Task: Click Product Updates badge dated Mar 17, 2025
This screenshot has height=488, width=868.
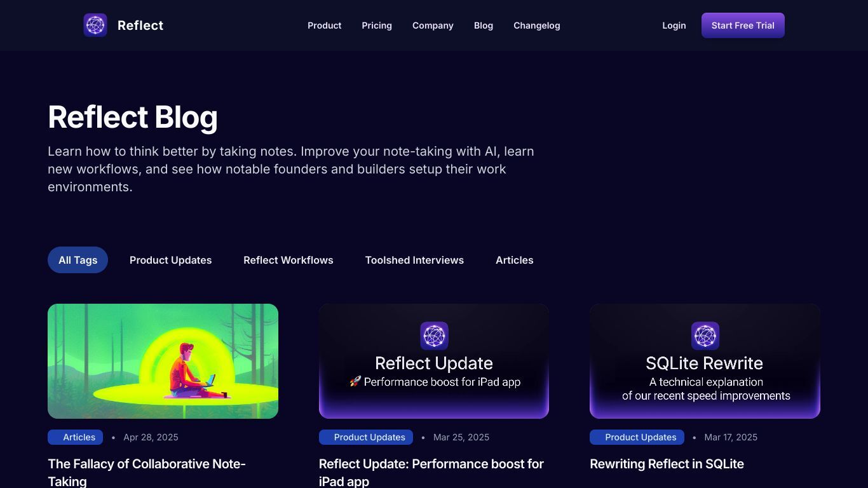Action: [x=637, y=437]
